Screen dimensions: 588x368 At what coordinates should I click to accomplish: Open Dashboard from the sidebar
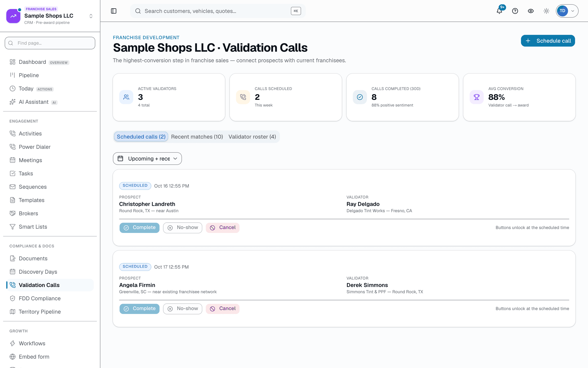(x=50, y=62)
